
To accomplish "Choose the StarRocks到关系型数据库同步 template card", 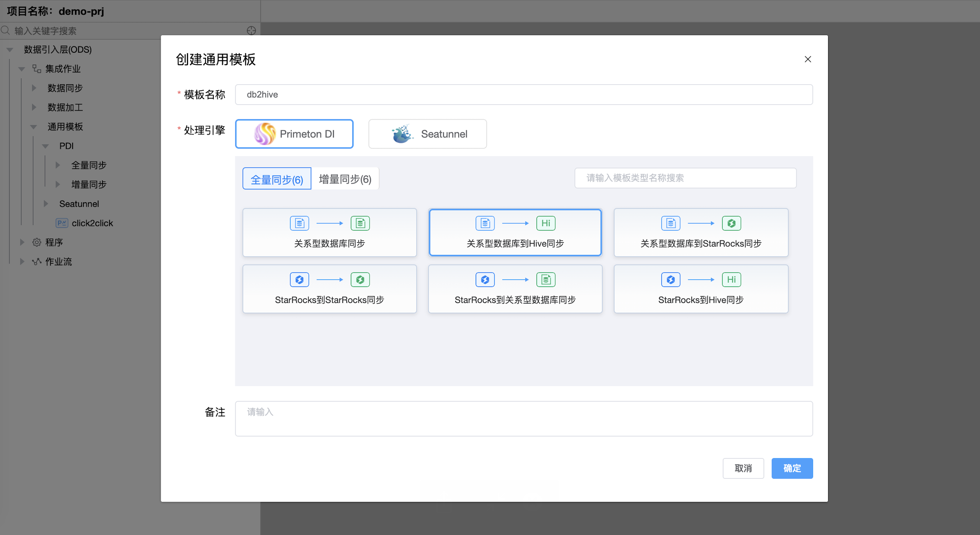I will click(515, 289).
